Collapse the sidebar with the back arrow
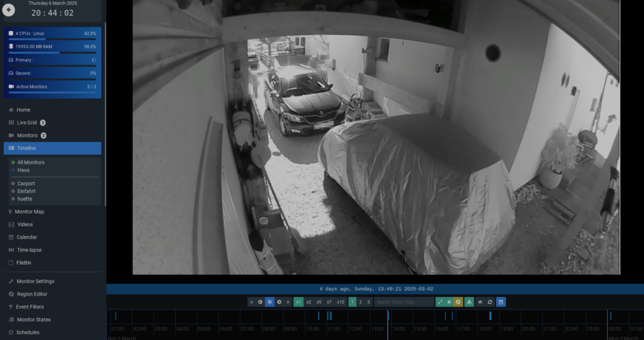The image size is (644, 340). click(x=9, y=10)
